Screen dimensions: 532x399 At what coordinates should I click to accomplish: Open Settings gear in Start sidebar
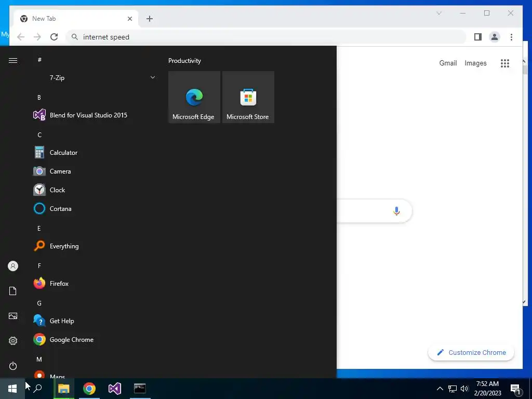pos(13,341)
